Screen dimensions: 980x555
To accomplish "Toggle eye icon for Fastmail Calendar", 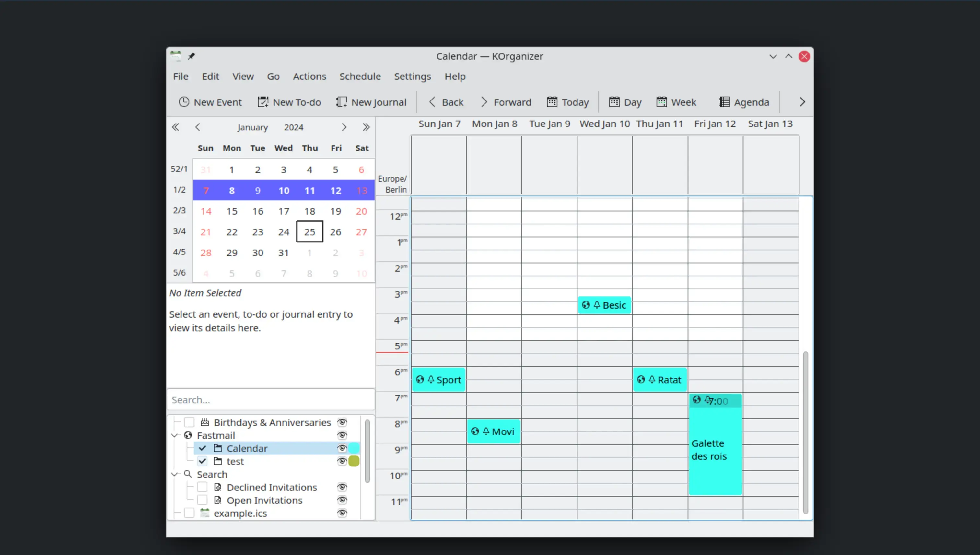I will pos(342,448).
